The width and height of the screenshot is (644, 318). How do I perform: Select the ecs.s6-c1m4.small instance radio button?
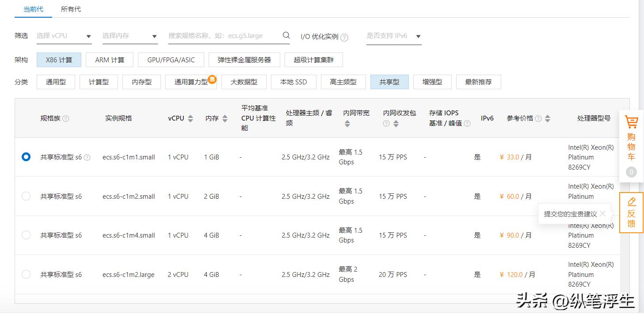(x=26, y=235)
